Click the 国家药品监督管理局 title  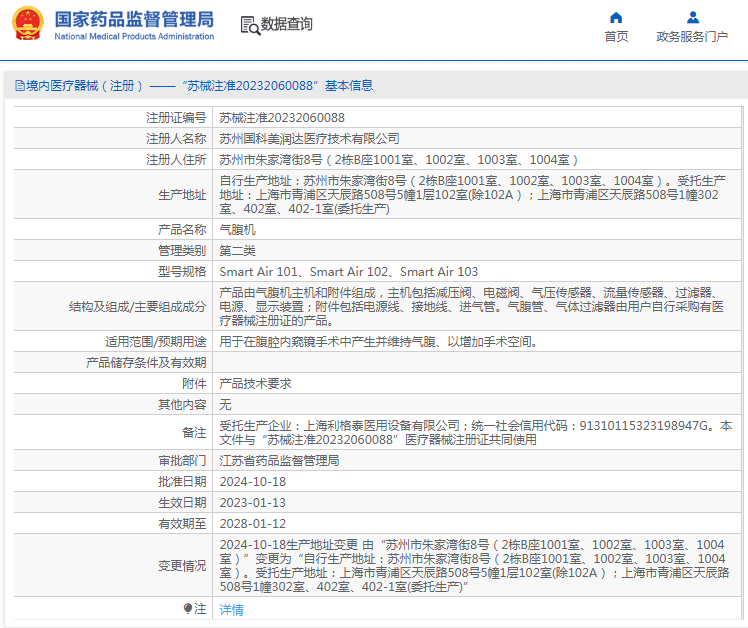point(134,20)
